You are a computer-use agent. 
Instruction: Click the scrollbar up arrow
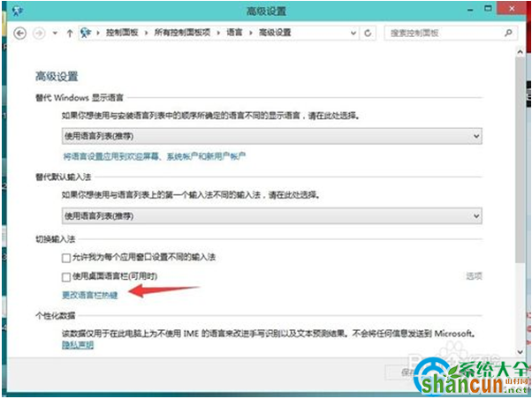(x=521, y=52)
